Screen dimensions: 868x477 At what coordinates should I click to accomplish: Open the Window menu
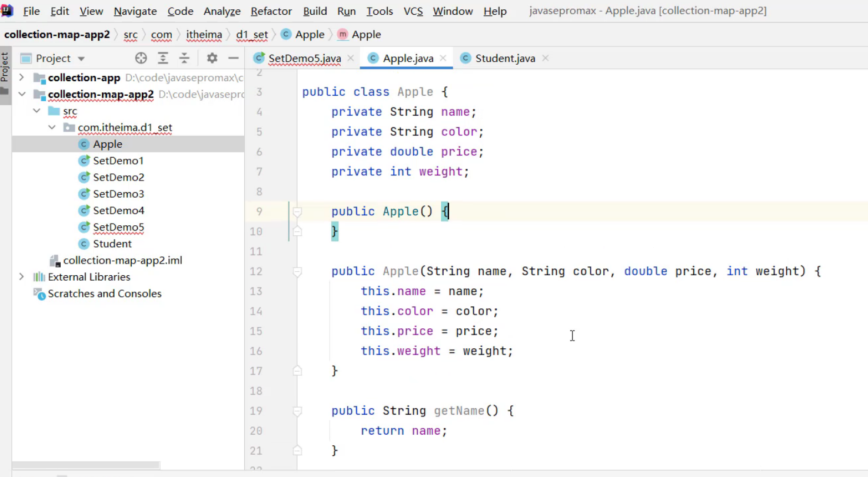[453, 11]
